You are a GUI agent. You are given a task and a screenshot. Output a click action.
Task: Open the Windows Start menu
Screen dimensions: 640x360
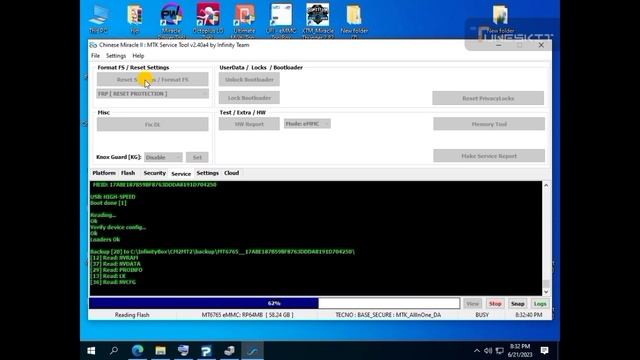pos(91,350)
